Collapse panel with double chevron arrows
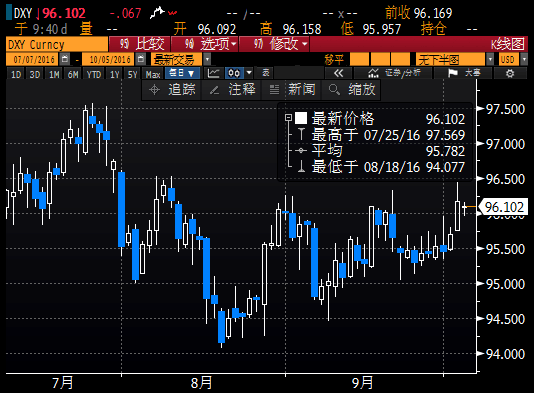The height and width of the screenshot is (393, 534). click(x=338, y=73)
